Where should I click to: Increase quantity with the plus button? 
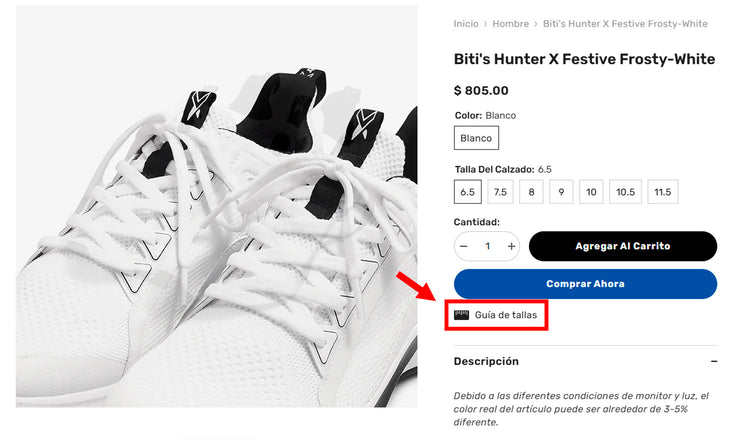(x=512, y=246)
